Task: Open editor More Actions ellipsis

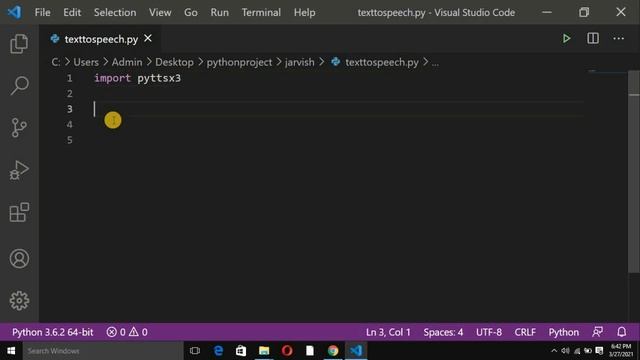Action: click(618, 38)
